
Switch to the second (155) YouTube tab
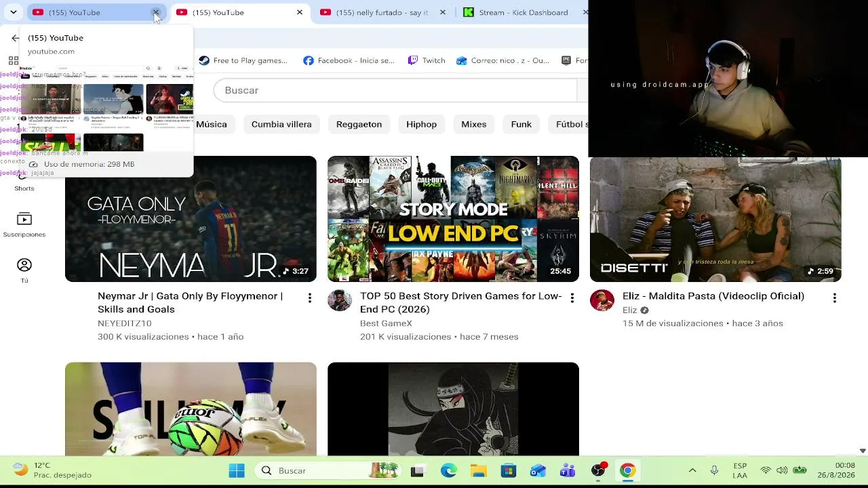tap(235, 12)
